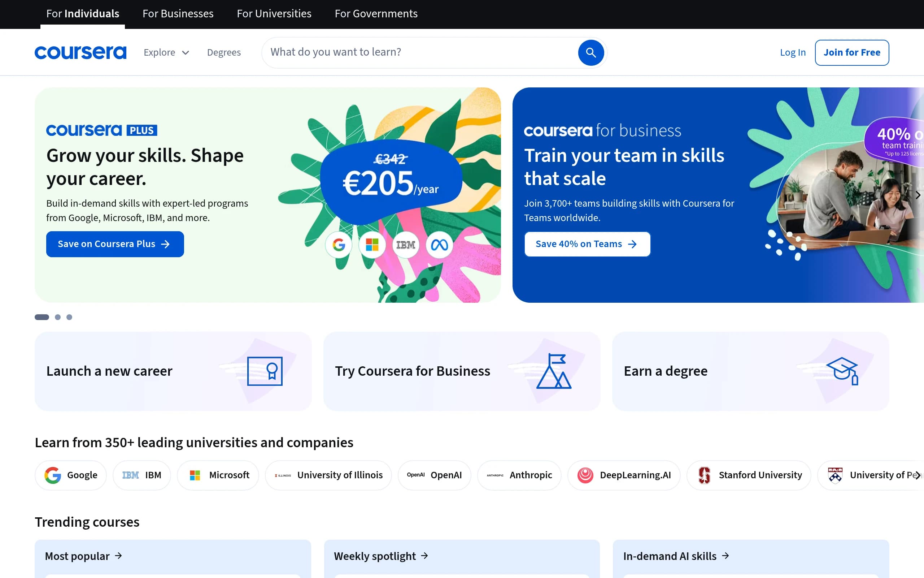Select the Microsoft partner chip
924x578 pixels.
[218, 475]
